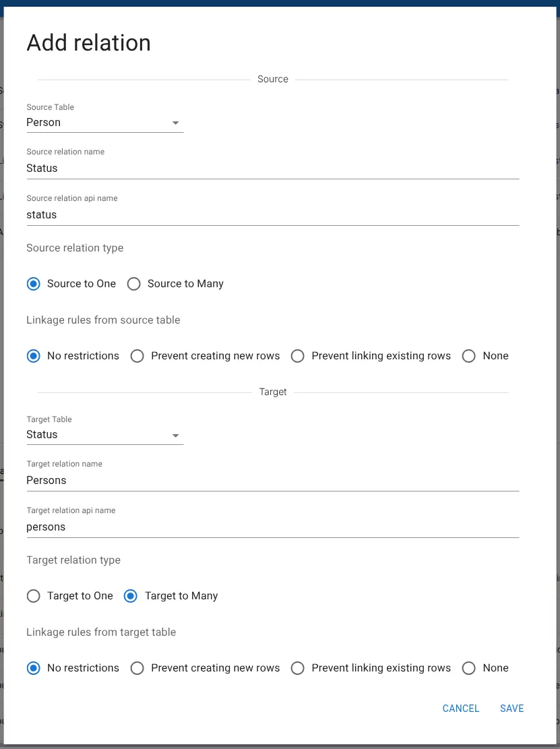Choose No restrictions for target linkage rules
The height and width of the screenshot is (749, 560).
34,668
